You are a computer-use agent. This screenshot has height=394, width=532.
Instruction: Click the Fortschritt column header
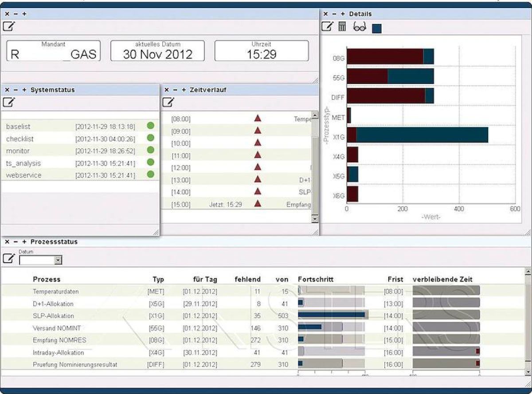[315, 279]
